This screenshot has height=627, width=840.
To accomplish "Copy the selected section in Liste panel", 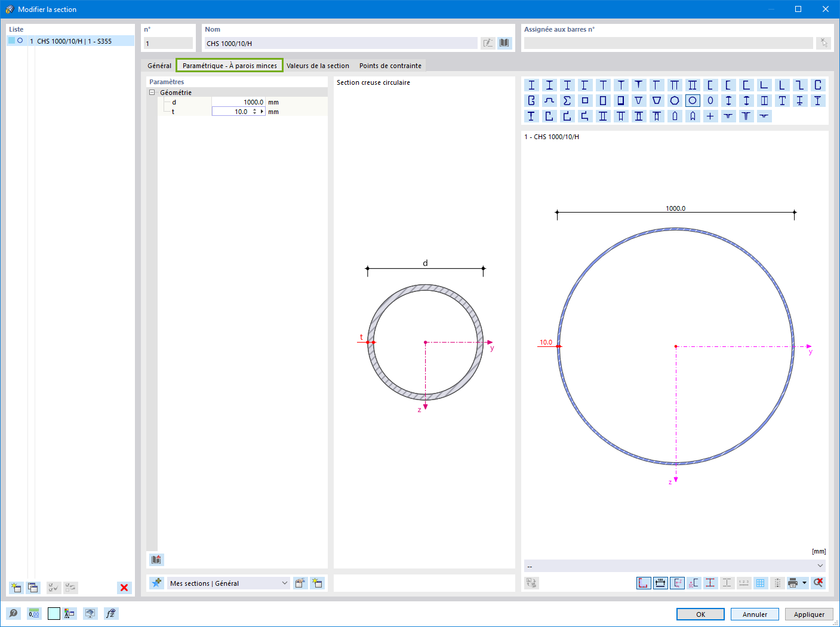I will [33, 588].
